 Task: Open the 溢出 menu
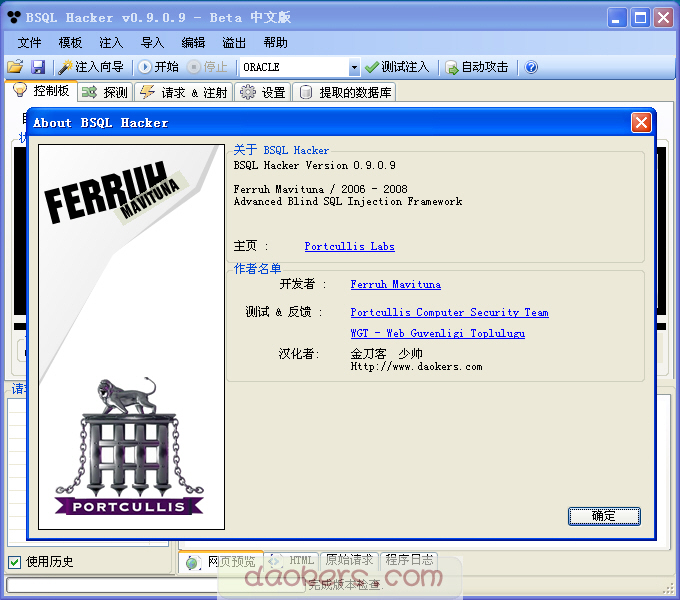234,42
